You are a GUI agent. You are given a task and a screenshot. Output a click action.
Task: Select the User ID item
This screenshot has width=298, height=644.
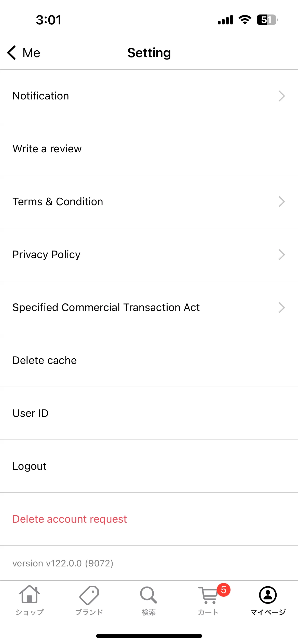click(x=149, y=413)
